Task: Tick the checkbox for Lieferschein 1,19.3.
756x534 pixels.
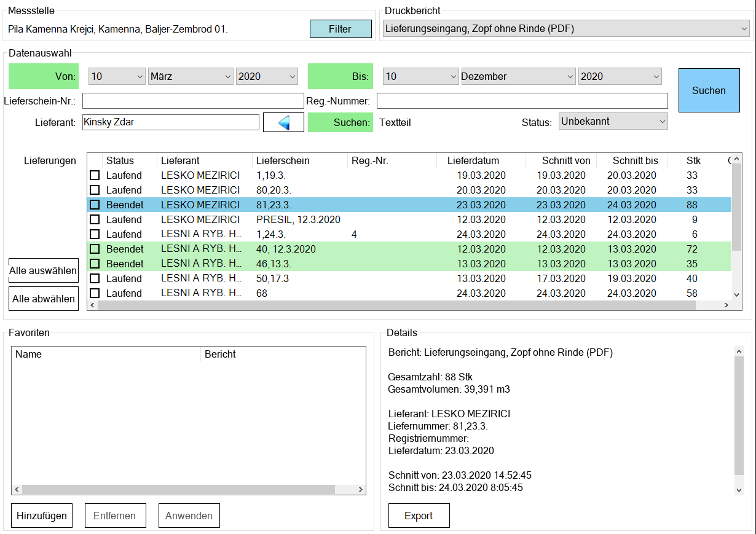Action: tap(95, 175)
